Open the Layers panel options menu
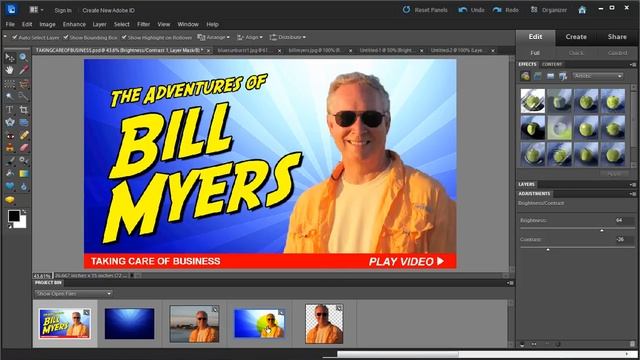640x360 pixels. click(x=633, y=184)
